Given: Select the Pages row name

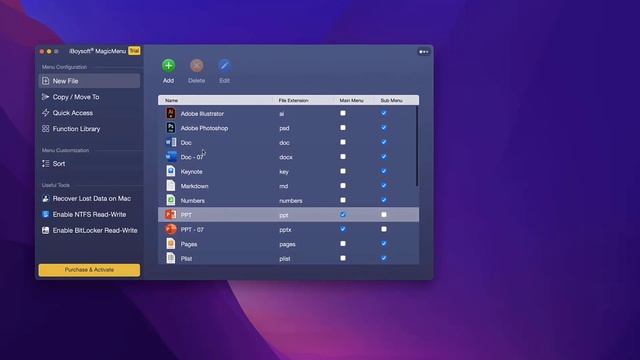Looking at the screenshot, I should pyautogui.click(x=189, y=244).
